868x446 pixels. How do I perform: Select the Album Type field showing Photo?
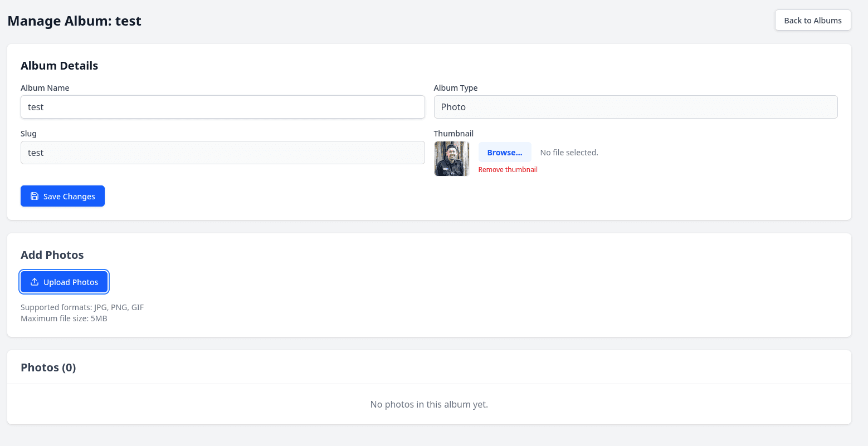pos(636,107)
